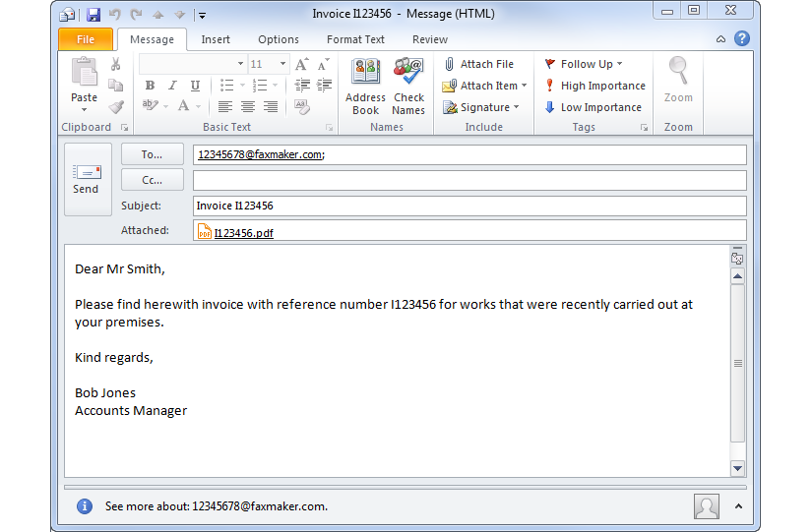
Task: Open the numbering list dropdown
Action: pos(275,86)
